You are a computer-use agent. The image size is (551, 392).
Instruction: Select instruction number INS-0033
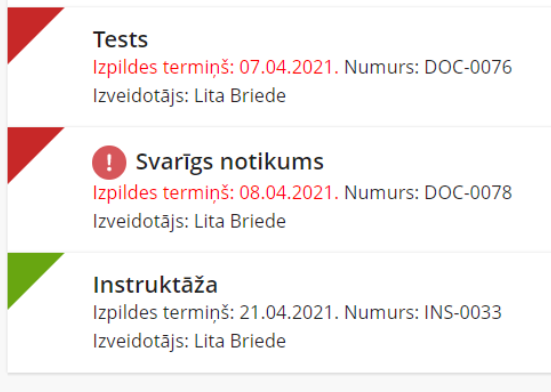click(x=463, y=312)
